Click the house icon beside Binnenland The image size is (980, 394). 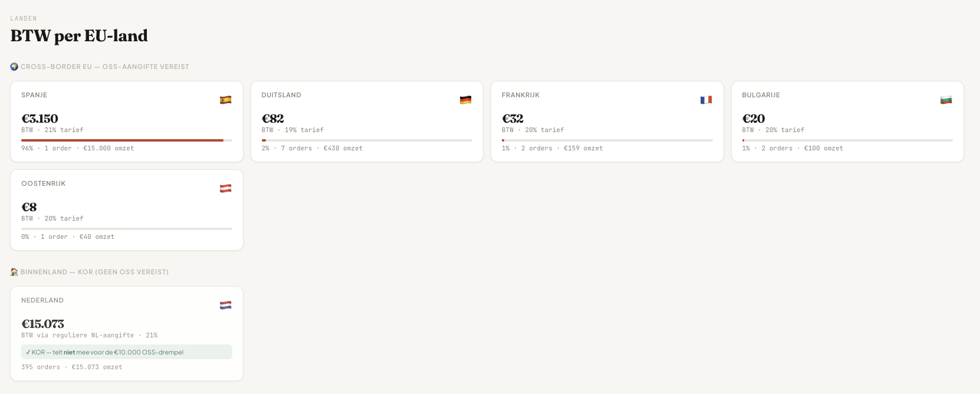pyautogui.click(x=14, y=272)
